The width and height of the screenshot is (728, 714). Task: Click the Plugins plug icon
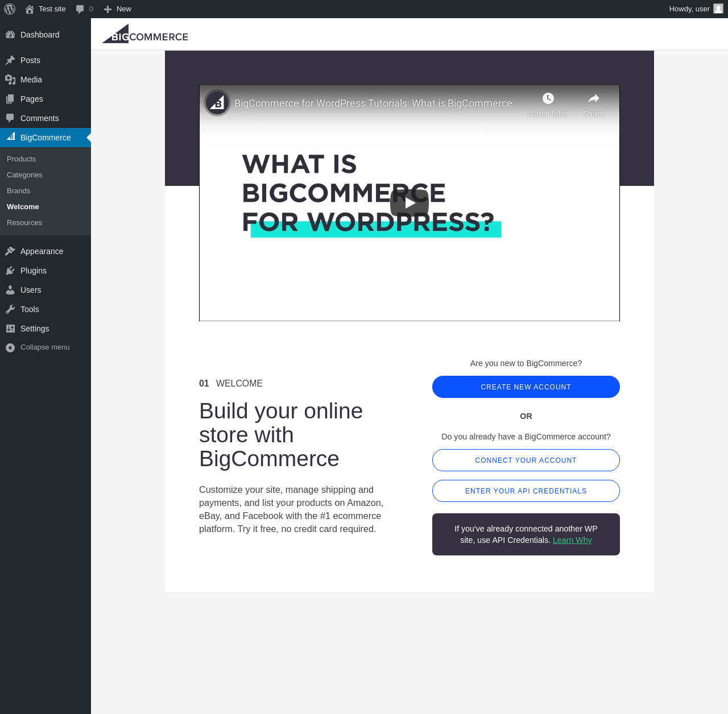pos(10,271)
